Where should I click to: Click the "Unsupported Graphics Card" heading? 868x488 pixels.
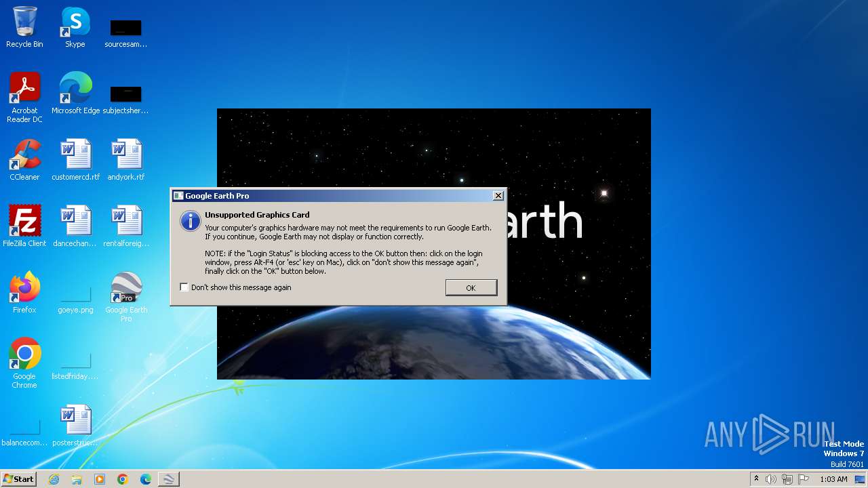[x=257, y=215]
